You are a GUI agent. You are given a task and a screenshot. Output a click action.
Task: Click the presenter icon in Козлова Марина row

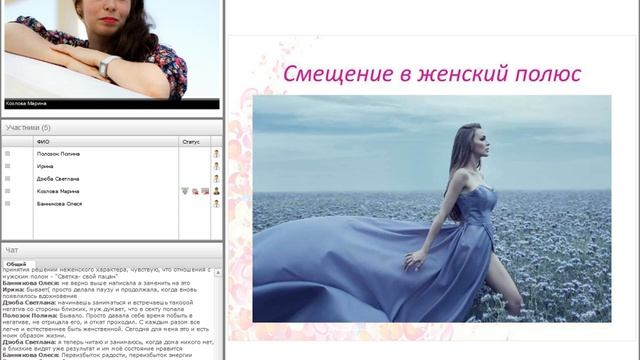coord(216,191)
